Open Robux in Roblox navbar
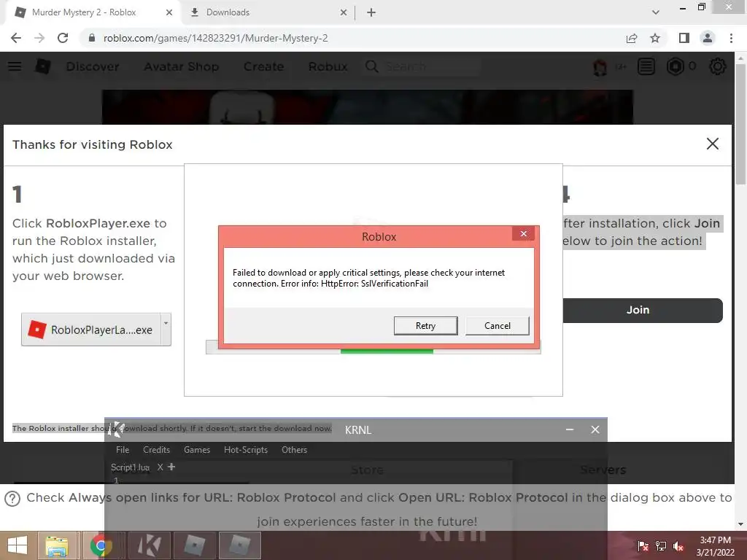Image resolution: width=747 pixels, height=560 pixels. (x=328, y=66)
